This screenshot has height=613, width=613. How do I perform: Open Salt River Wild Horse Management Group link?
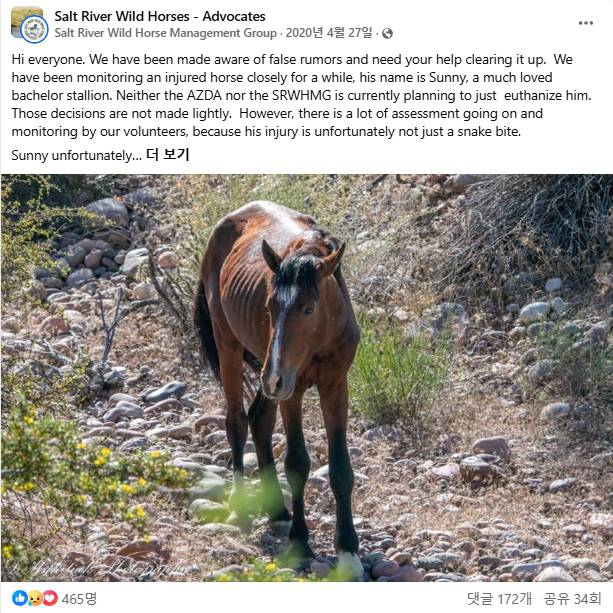coord(165,33)
